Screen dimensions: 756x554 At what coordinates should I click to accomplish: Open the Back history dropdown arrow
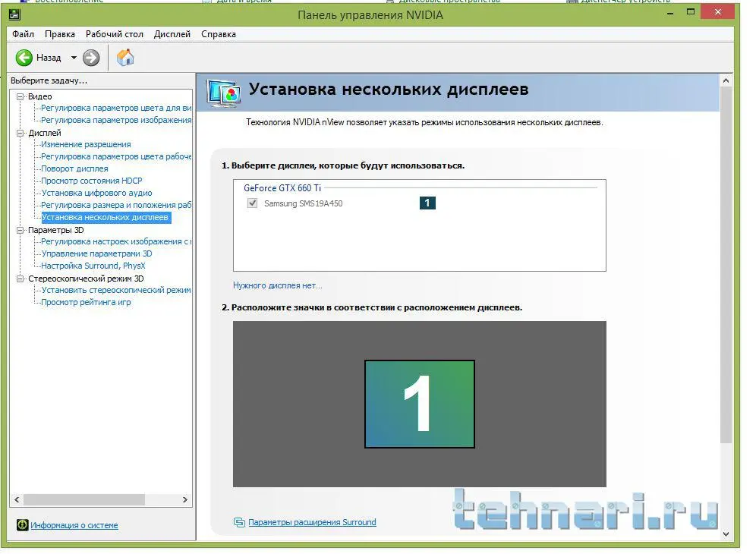(74, 58)
